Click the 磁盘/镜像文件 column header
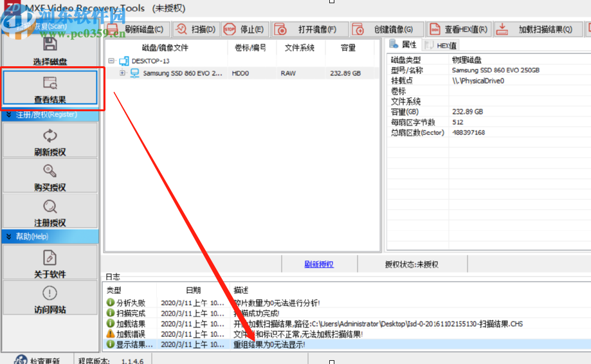Screen dimensions: 591x364 [166, 48]
